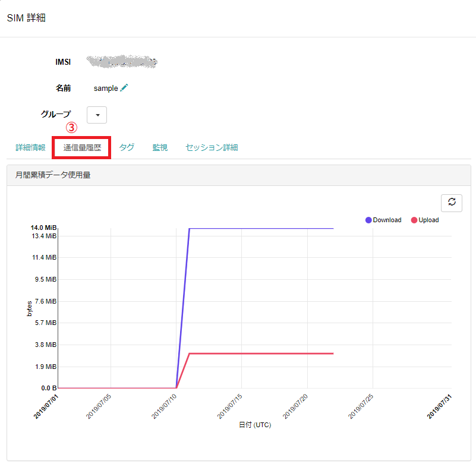
Task: Click the グループ field label
Action: point(56,114)
